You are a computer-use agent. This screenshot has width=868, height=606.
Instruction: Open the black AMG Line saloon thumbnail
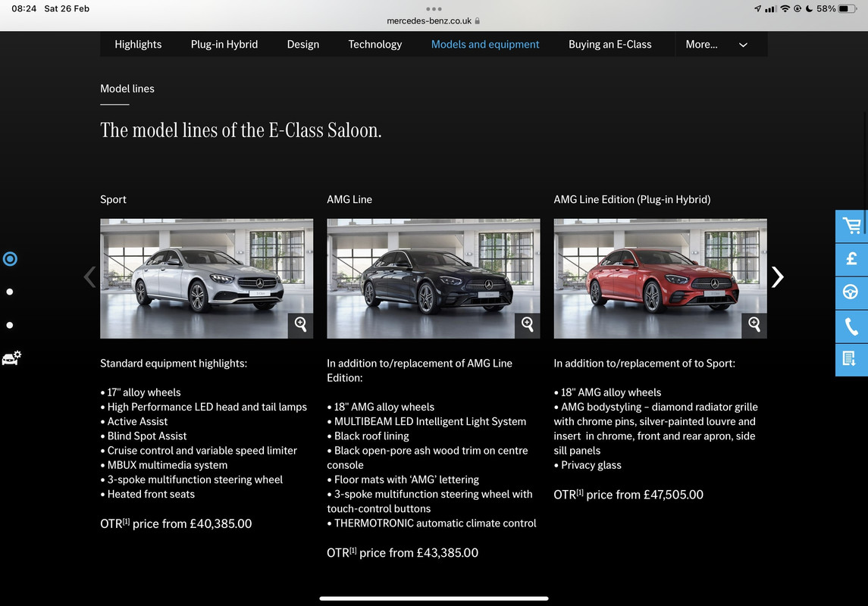[x=434, y=279]
